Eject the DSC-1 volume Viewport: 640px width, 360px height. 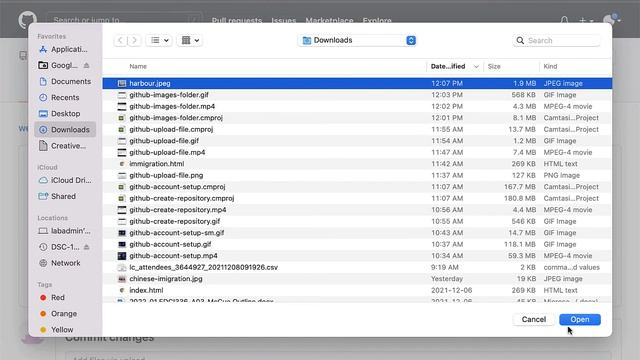tap(87, 247)
